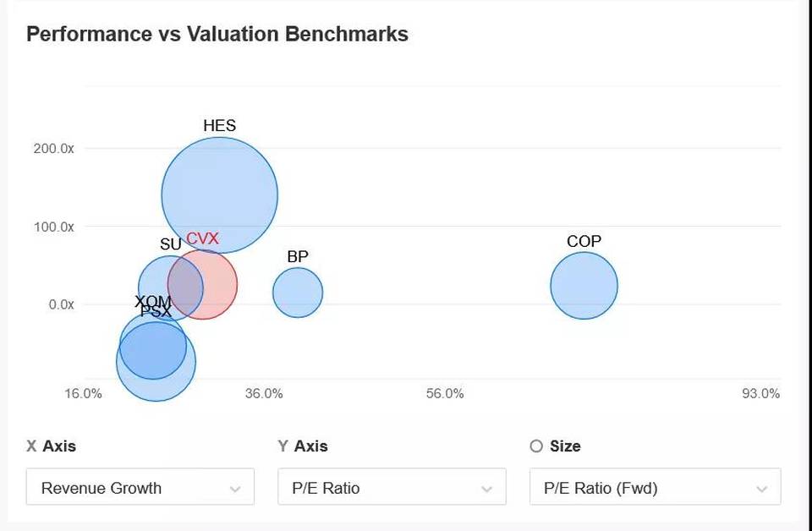Click the HES ticker label
The width and height of the screenshot is (812, 531).
(x=220, y=126)
